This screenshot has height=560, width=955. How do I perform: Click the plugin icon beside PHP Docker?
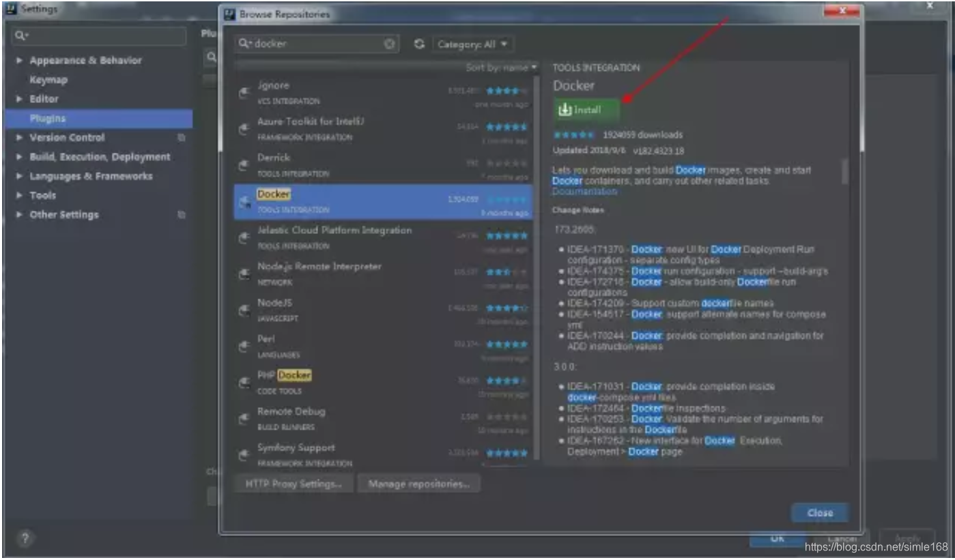(x=244, y=383)
